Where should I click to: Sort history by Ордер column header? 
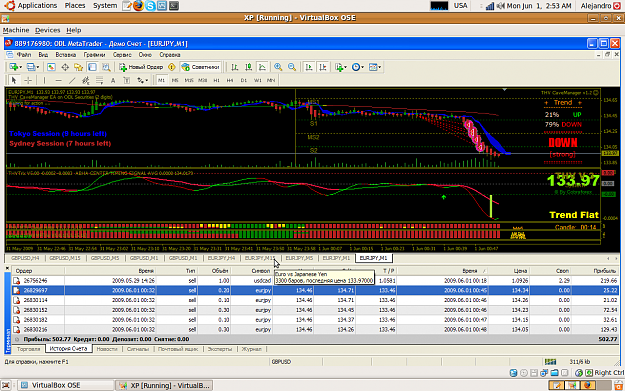click(x=38, y=271)
